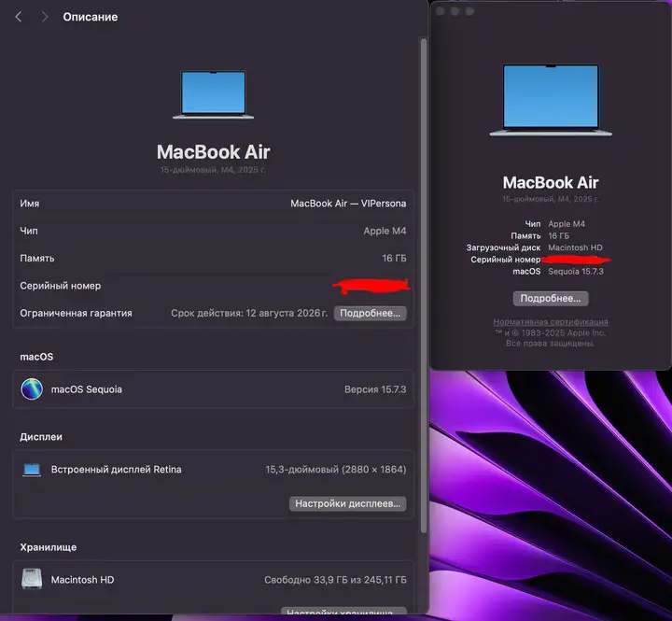
Task: Open the Нормативная сертификация link
Action: coord(551,321)
